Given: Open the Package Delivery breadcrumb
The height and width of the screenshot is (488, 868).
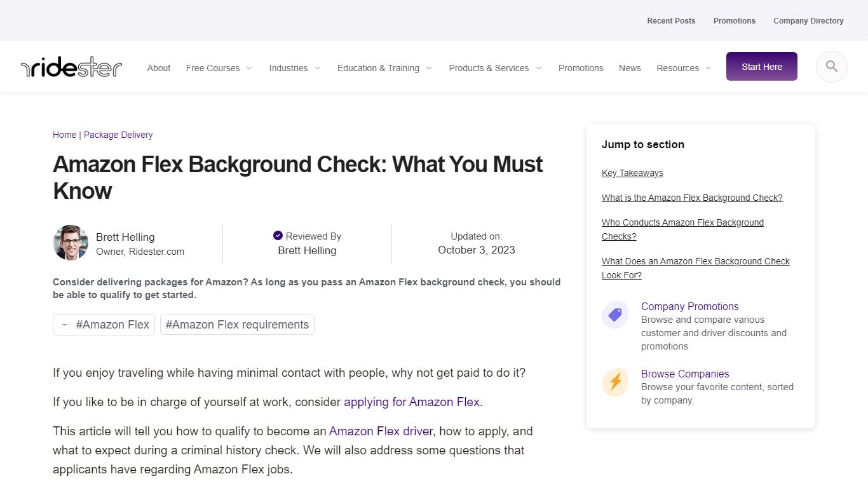Looking at the screenshot, I should (118, 135).
